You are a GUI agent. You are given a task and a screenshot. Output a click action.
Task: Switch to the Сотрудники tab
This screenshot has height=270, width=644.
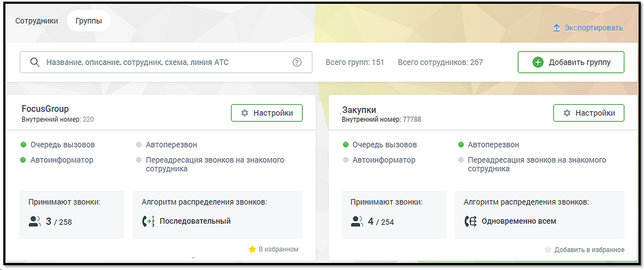point(36,21)
